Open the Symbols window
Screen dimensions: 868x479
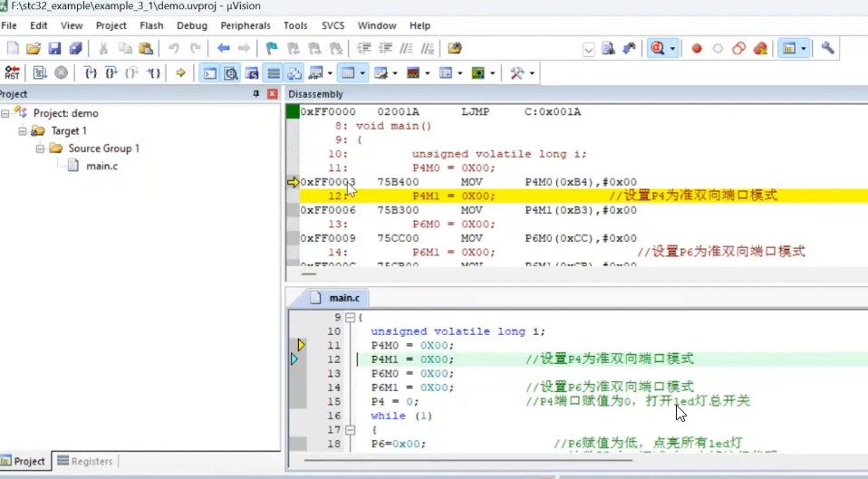pyautogui.click(x=252, y=72)
